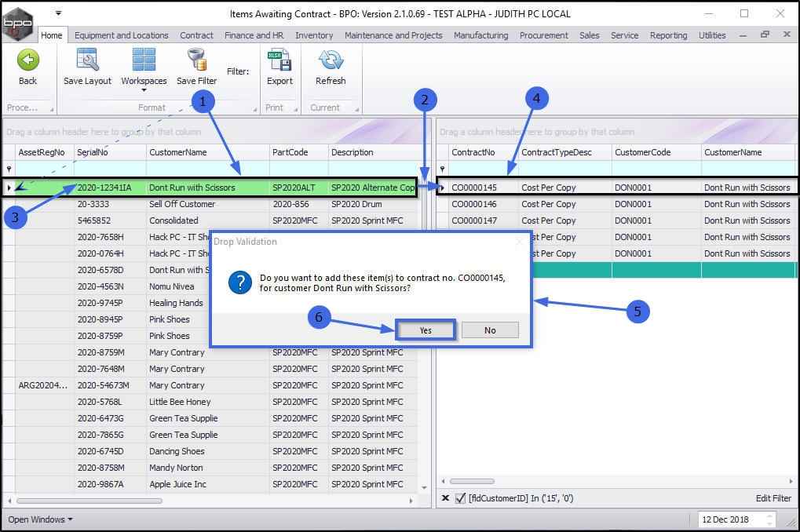This screenshot has height=532, width=800.
Task: Open the Workspaces icon
Action: tap(144, 60)
